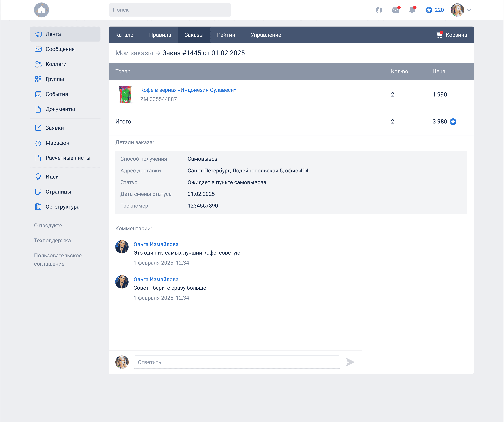Viewport: 504px width, 422px height.
Task: Go back to Мои заказы breadcrumb
Action: coord(134,53)
